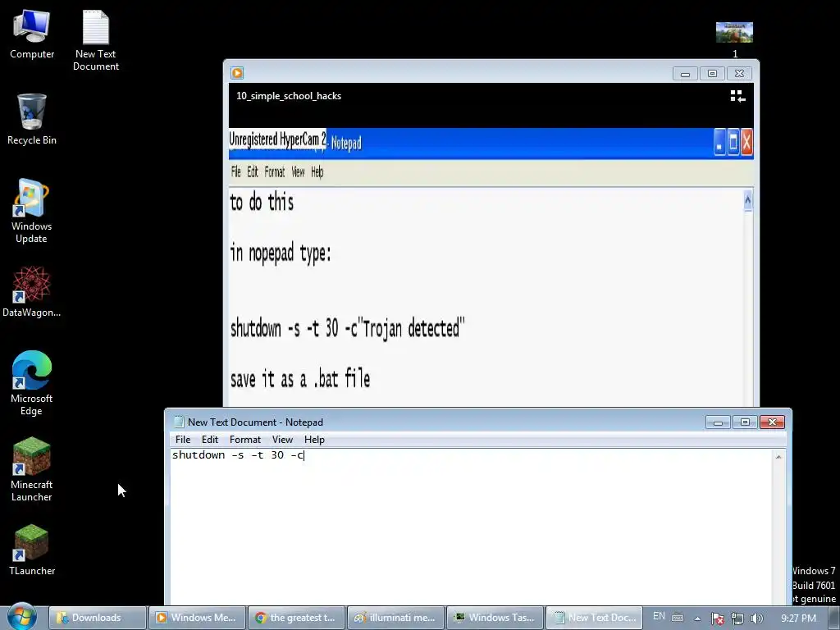Switch to 'illuminati me...' taskbar button

396,618
